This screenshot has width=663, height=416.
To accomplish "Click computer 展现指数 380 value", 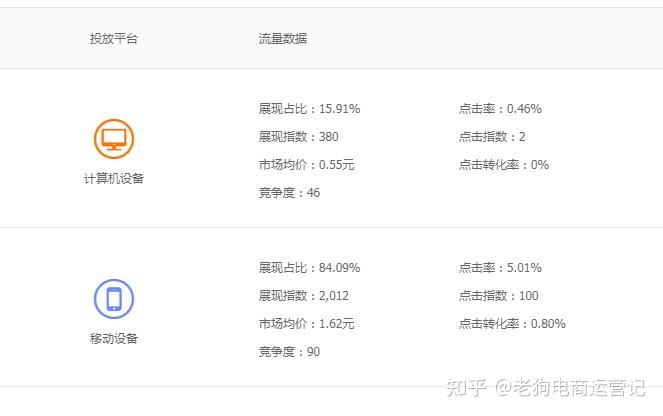I will point(329,137).
